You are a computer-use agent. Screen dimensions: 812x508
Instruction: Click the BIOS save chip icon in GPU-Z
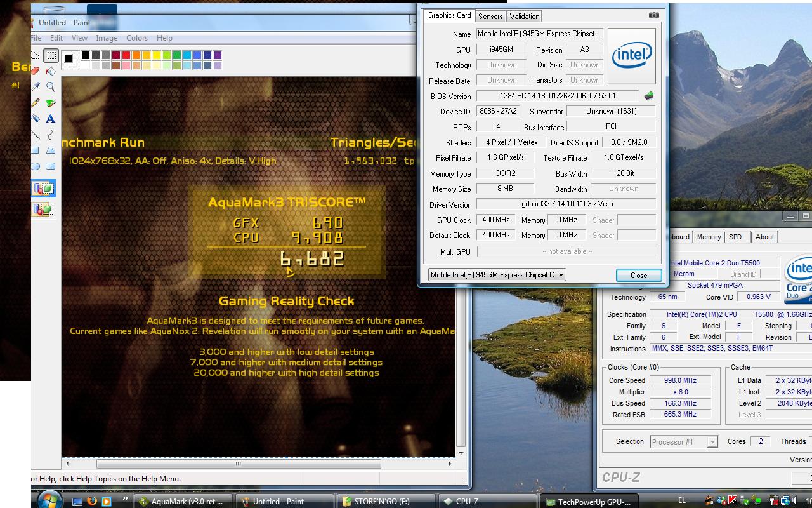[x=648, y=96]
